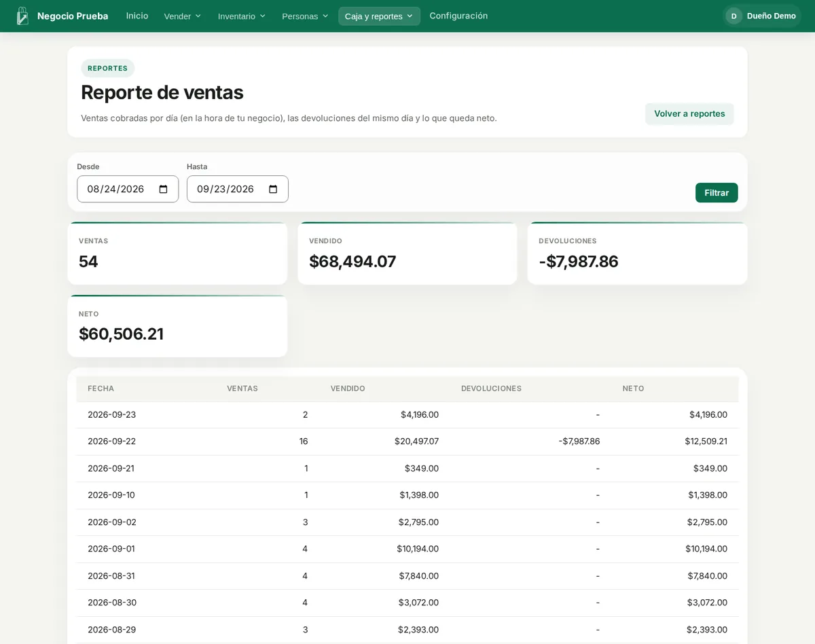This screenshot has height=644, width=815.
Task: Select the 2026-09-23 date cell
Action: point(112,414)
